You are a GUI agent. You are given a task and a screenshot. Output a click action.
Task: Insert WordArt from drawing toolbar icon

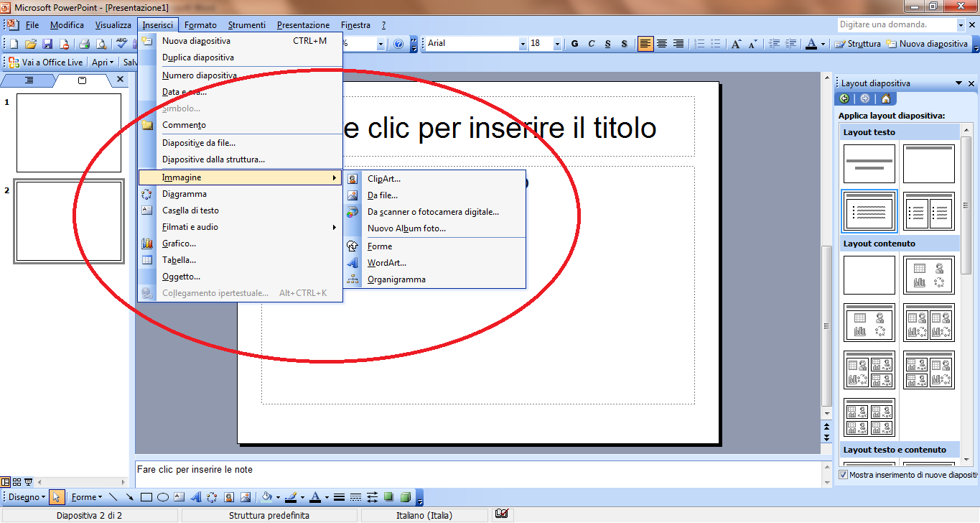point(195,497)
